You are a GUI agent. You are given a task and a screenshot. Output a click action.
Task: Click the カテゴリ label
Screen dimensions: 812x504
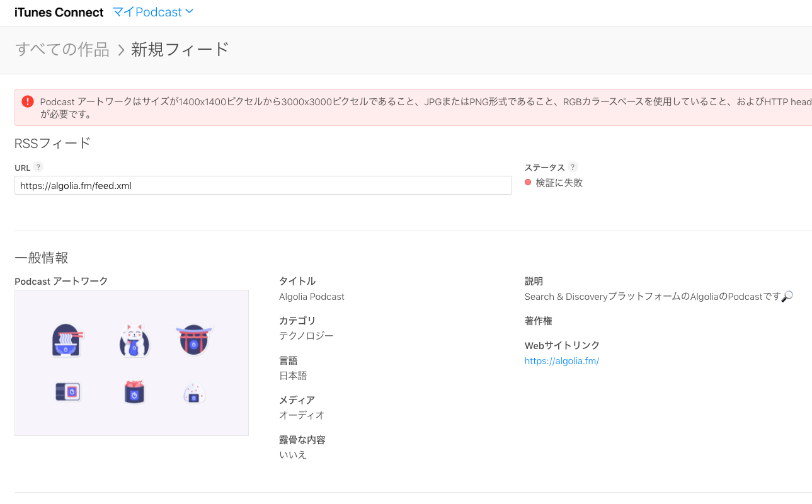(x=297, y=321)
